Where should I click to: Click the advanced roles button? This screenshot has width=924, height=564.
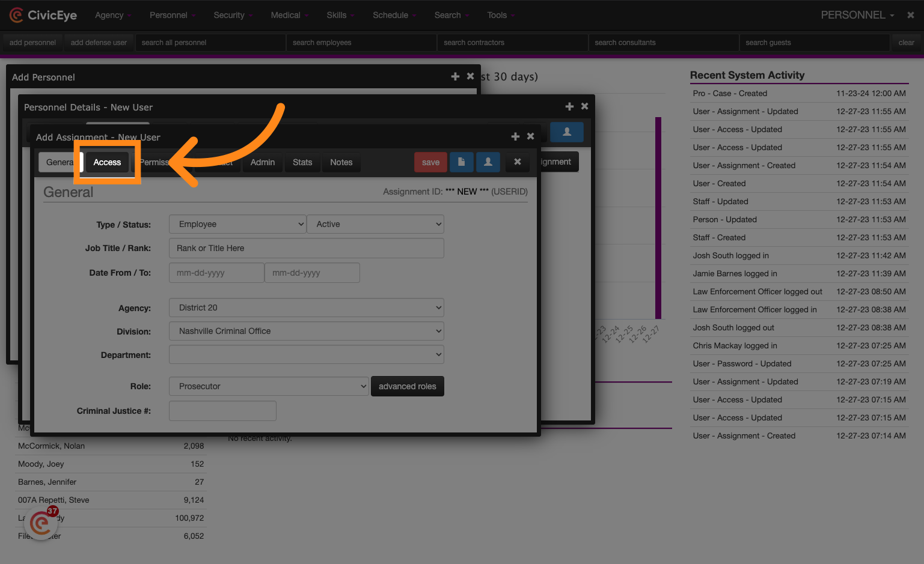click(x=408, y=386)
